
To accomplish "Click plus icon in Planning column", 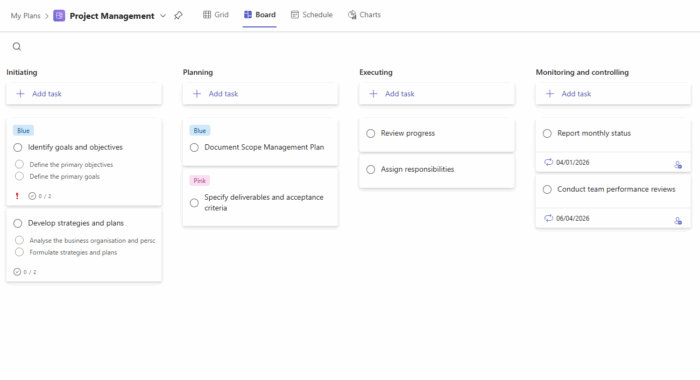I will click(197, 94).
